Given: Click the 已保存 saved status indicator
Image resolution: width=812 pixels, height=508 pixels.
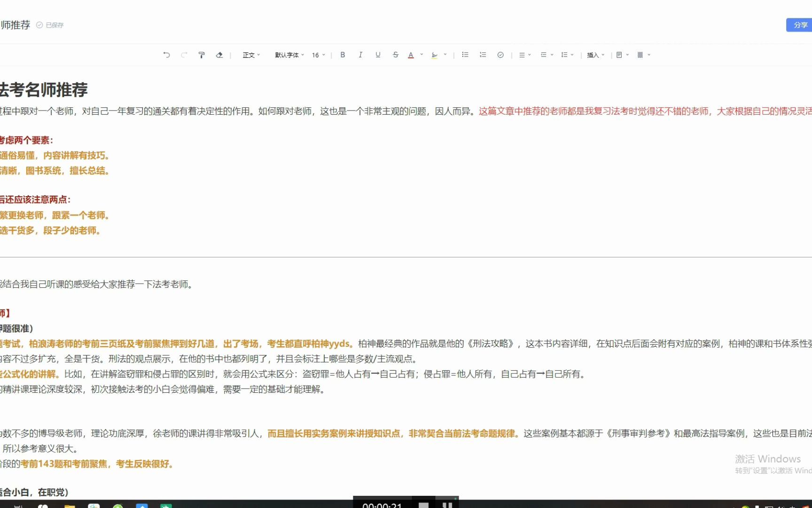Looking at the screenshot, I should pos(50,25).
